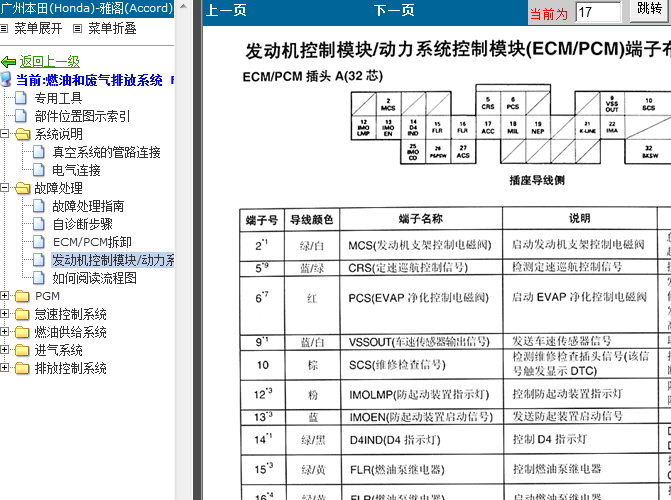The image size is (671, 500).
Task: Expand the 怠速控制系统 tree node
Action: click(x=4, y=314)
